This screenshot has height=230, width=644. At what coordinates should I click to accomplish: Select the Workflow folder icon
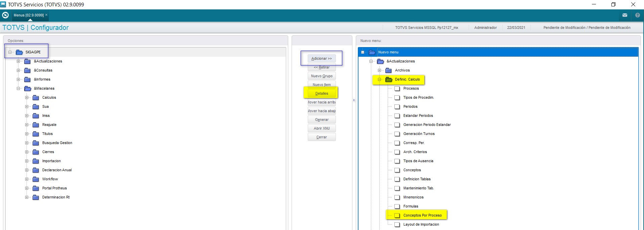point(36,179)
